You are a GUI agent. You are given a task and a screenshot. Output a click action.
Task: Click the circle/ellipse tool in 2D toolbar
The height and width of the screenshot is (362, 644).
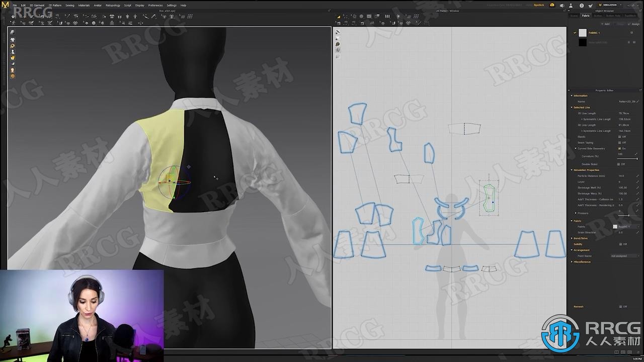coord(361,16)
